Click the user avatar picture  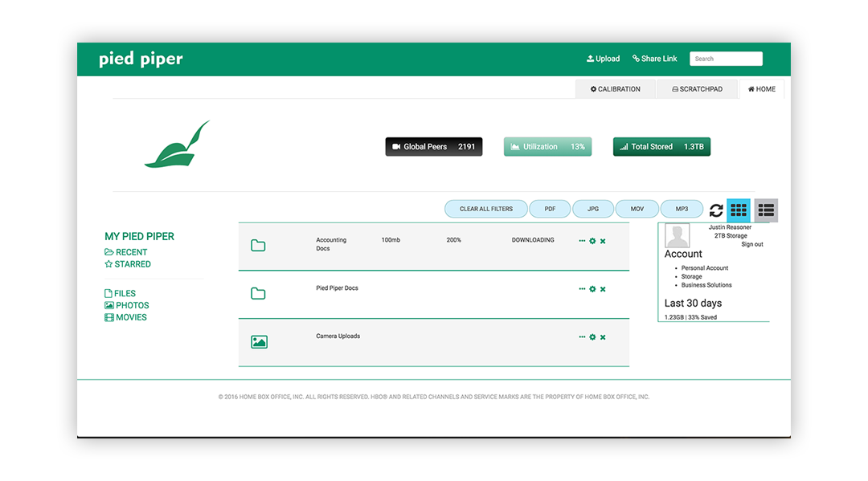click(677, 236)
